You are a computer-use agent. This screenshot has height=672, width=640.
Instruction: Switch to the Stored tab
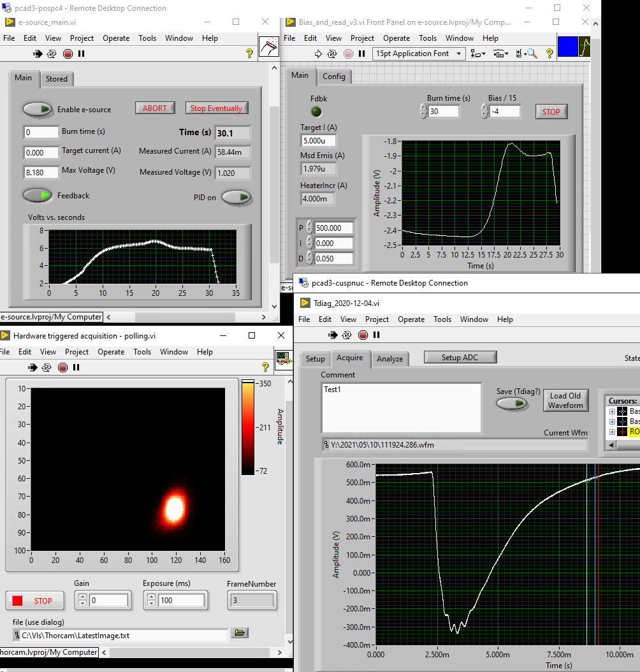[56, 79]
